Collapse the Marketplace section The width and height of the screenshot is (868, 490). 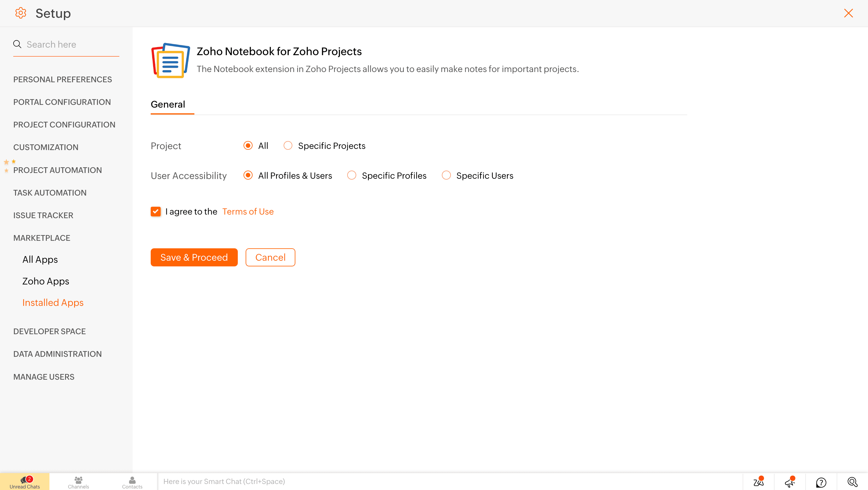(x=42, y=237)
